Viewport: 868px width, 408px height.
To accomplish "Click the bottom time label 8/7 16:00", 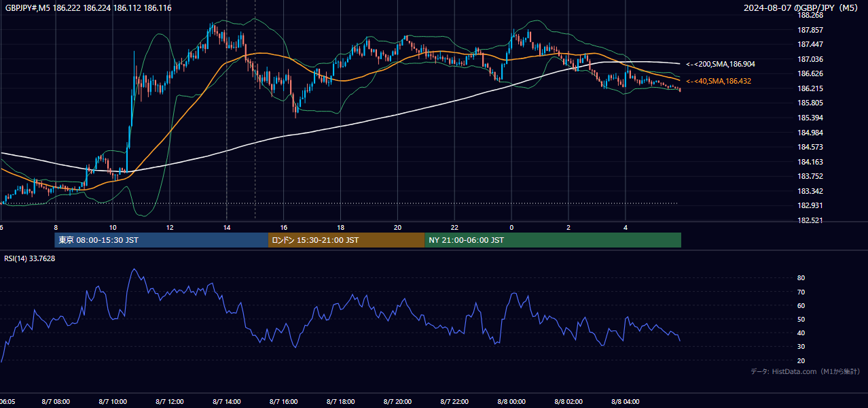I will point(283,402).
